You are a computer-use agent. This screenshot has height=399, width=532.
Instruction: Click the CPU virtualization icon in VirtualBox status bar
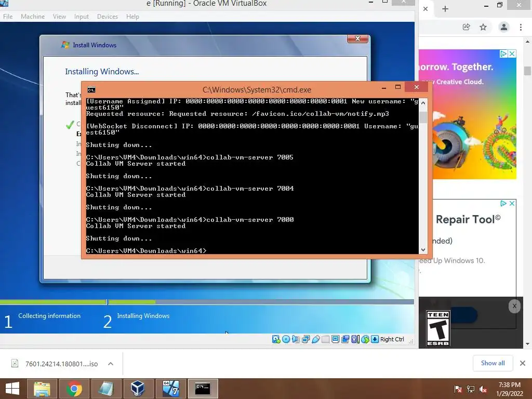(x=355, y=339)
